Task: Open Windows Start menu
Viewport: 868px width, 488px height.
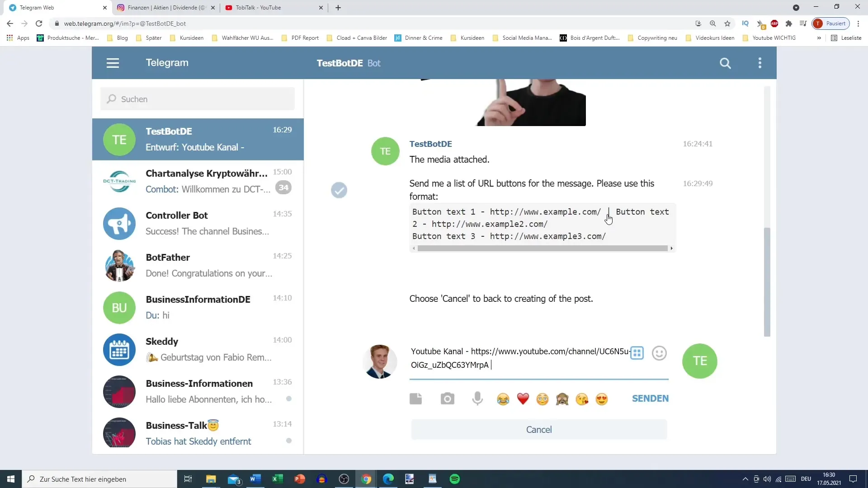Action: (x=11, y=479)
